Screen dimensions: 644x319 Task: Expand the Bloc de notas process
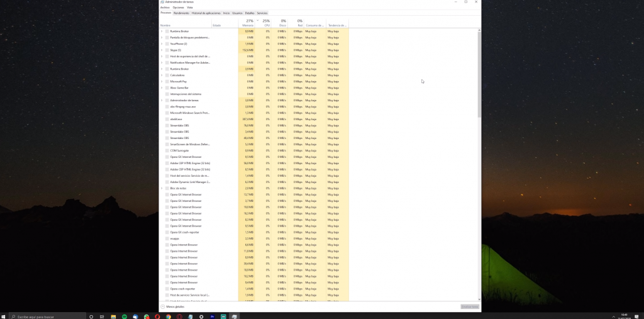click(x=162, y=188)
